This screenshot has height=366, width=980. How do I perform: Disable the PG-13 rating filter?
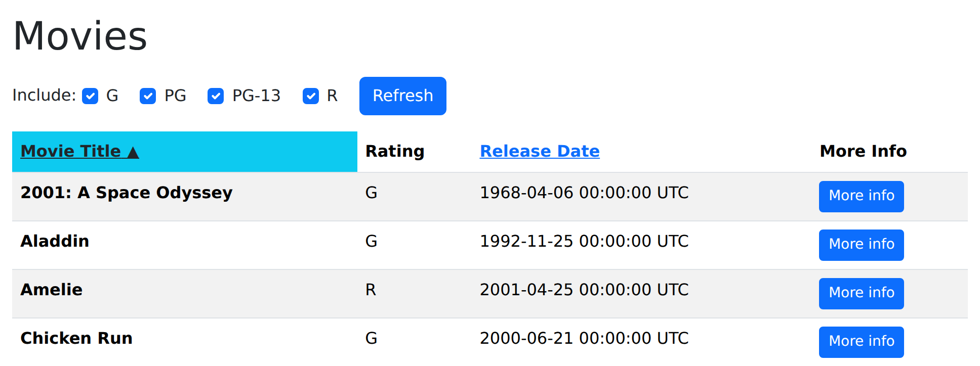click(x=216, y=96)
